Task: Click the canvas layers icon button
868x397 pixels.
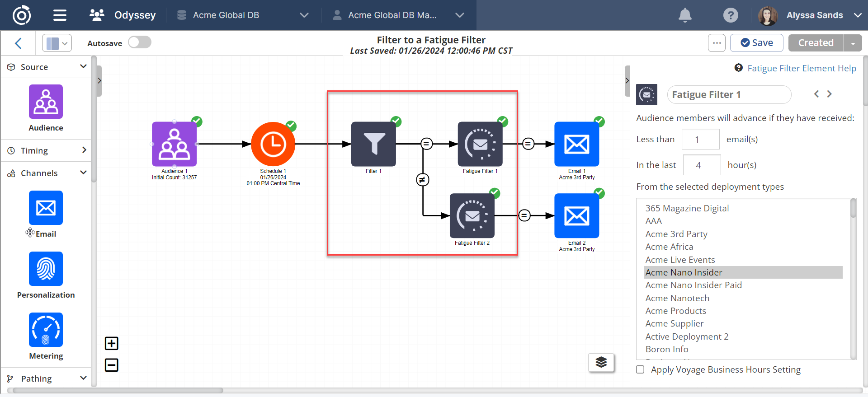Action: click(601, 362)
